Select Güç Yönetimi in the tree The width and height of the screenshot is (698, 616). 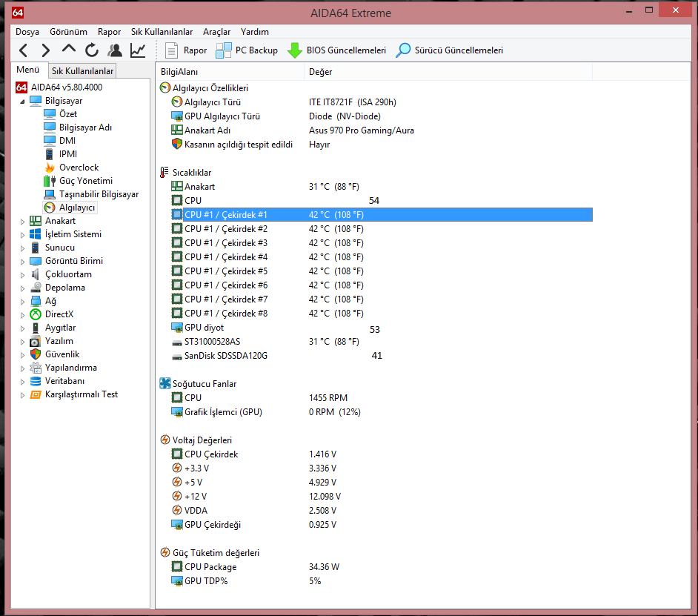(x=79, y=181)
